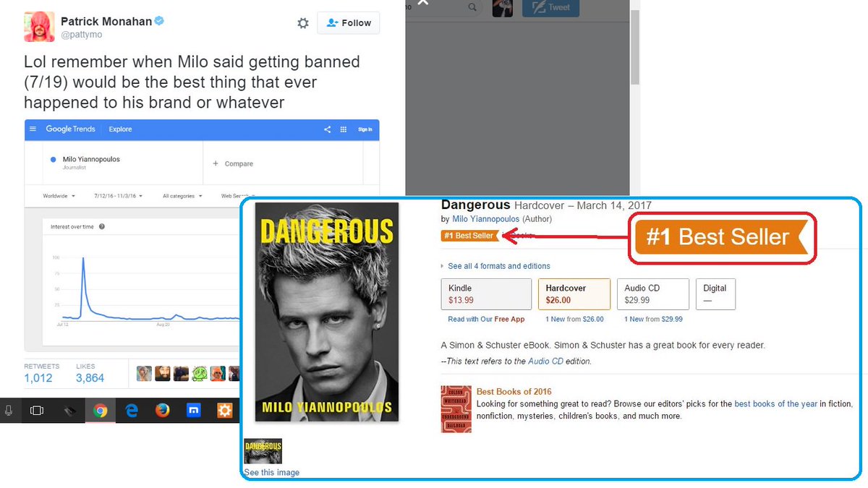Follow Patrick Monahan

[x=349, y=23]
